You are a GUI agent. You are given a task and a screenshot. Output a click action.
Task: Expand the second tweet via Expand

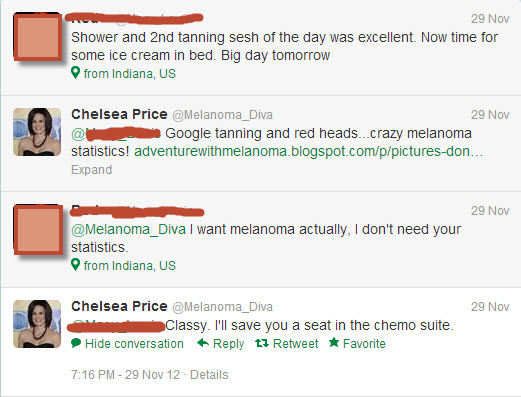[x=91, y=170]
